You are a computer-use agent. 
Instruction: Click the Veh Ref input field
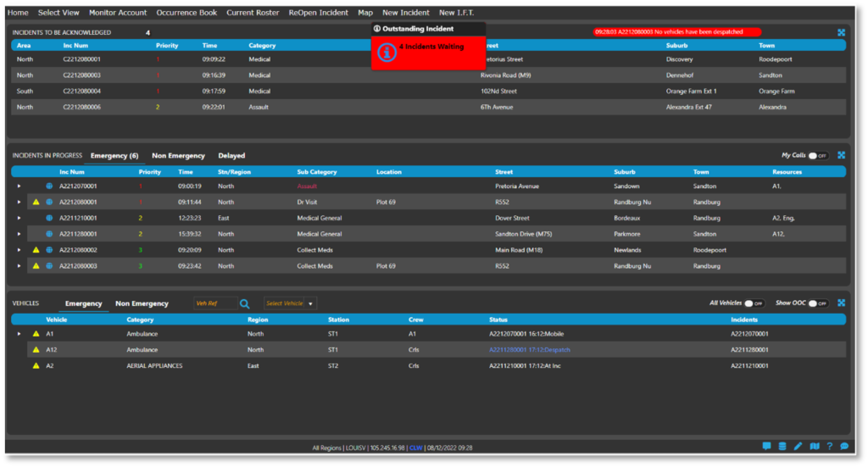(x=214, y=303)
